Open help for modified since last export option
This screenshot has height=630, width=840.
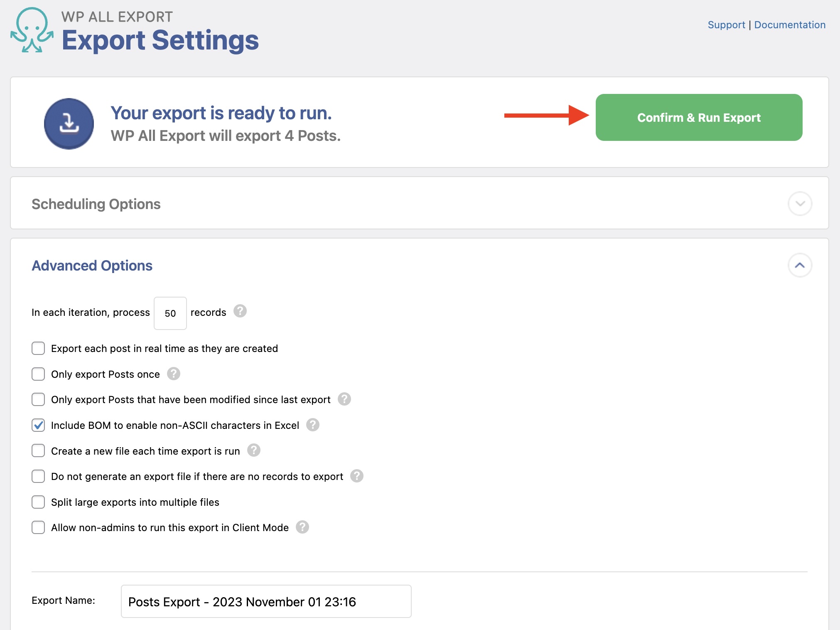click(344, 399)
